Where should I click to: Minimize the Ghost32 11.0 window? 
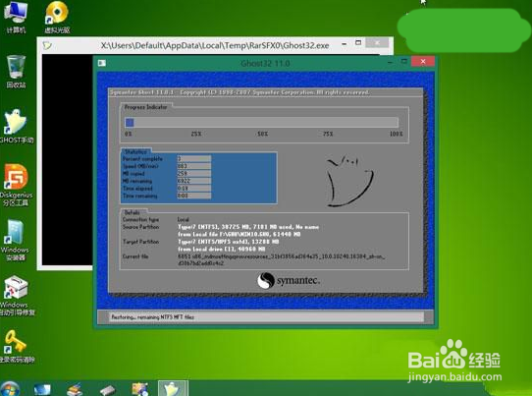pos(390,62)
